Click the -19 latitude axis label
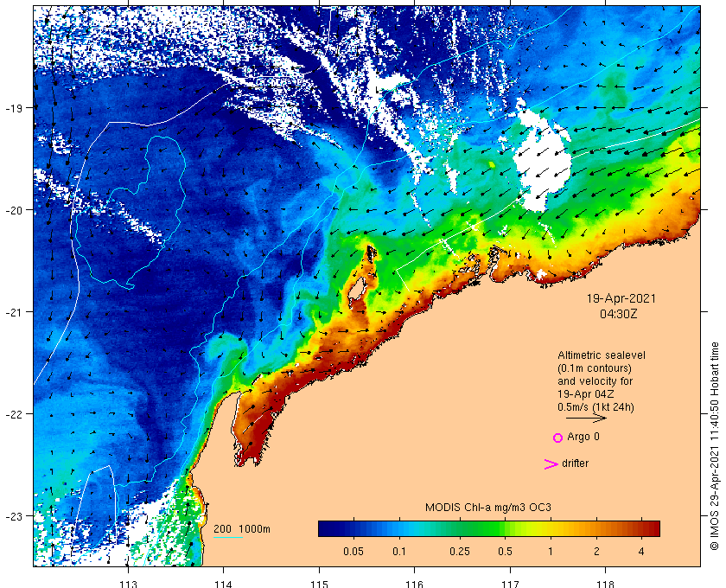The width and height of the screenshot is (726, 588). coord(14,108)
